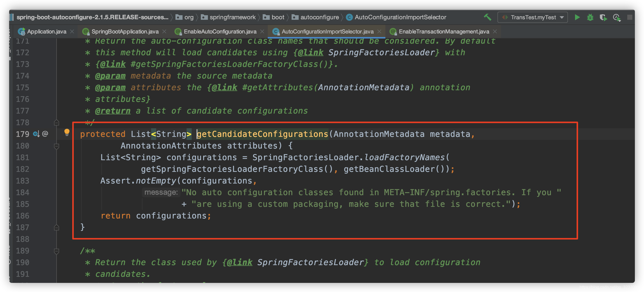Run TransTest.myTest with green play icon
The width and height of the screenshot is (644, 292).
pos(577,17)
